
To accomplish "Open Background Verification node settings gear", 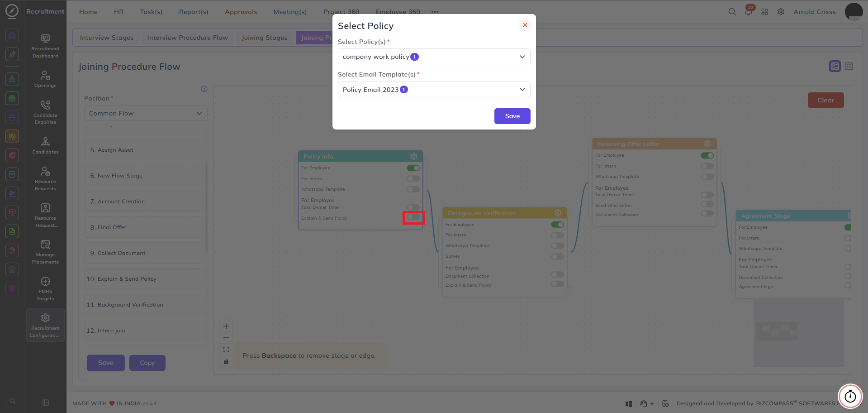I will point(558,213).
